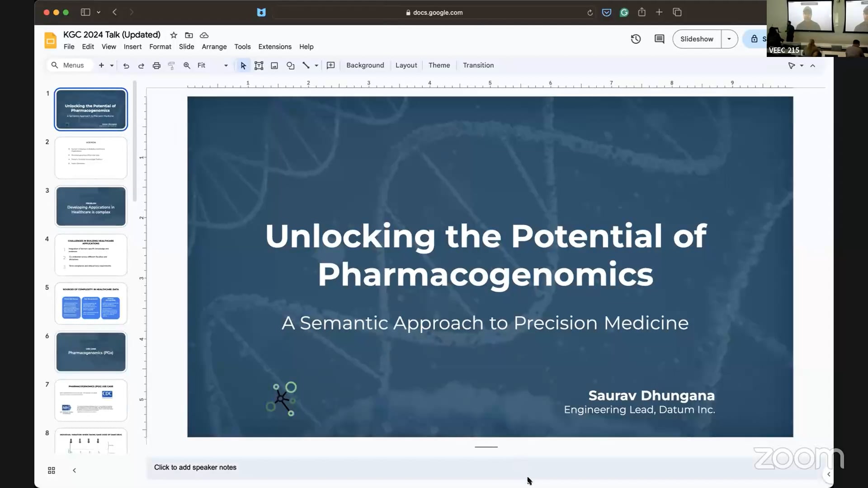Click the paint format tool
Screen dimensions: 868x488
(x=171, y=65)
